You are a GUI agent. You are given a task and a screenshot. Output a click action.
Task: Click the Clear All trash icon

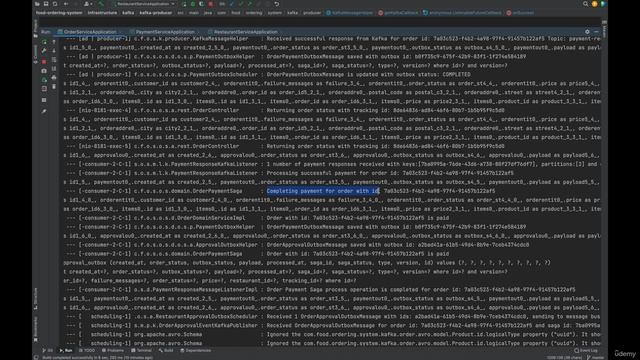point(54,87)
